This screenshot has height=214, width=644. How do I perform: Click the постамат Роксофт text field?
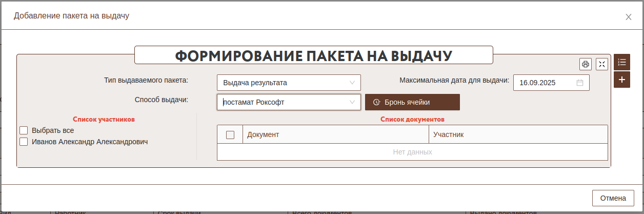tap(282, 102)
